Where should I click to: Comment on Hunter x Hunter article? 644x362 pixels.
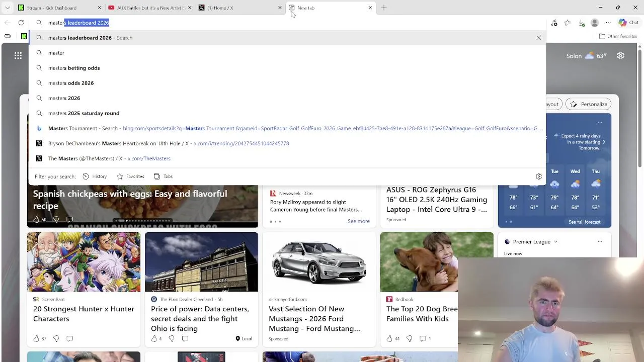69,339
